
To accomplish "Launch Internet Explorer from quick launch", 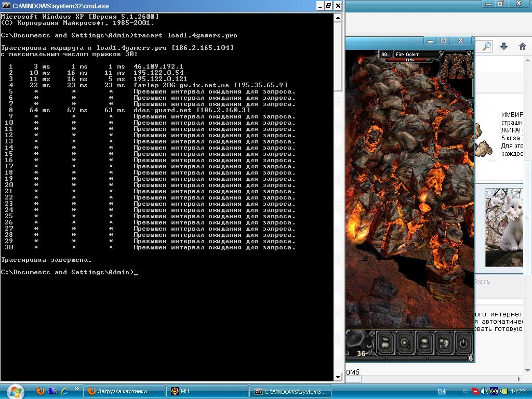I will click(x=64, y=391).
